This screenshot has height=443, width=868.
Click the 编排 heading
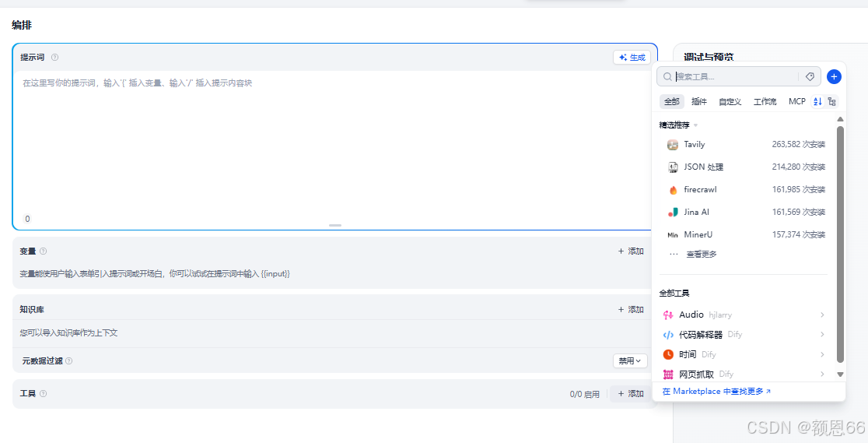pos(22,25)
